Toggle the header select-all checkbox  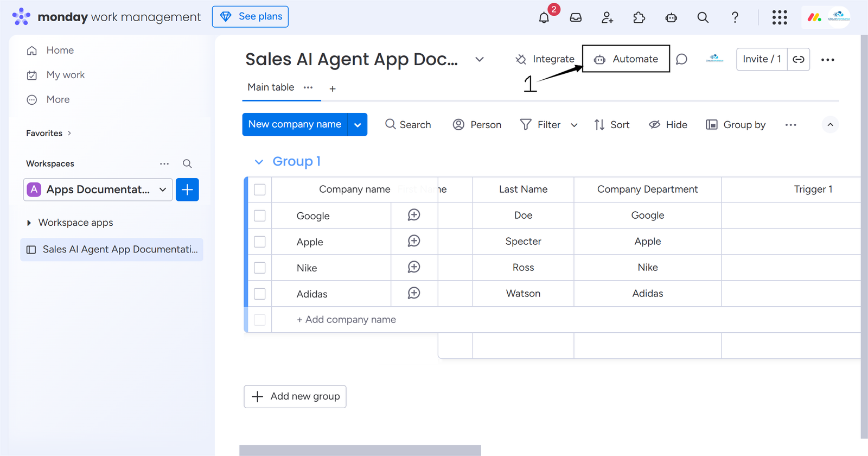pyautogui.click(x=260, y=189)
